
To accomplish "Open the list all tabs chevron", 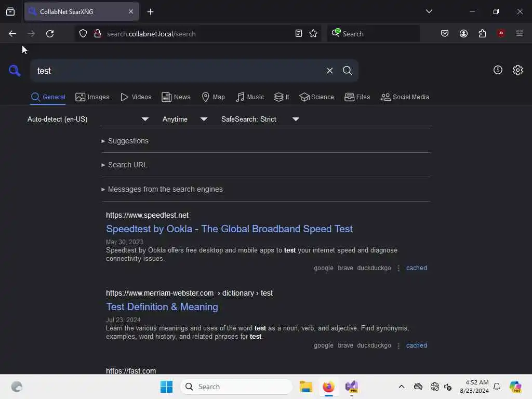I will point(429,11).
